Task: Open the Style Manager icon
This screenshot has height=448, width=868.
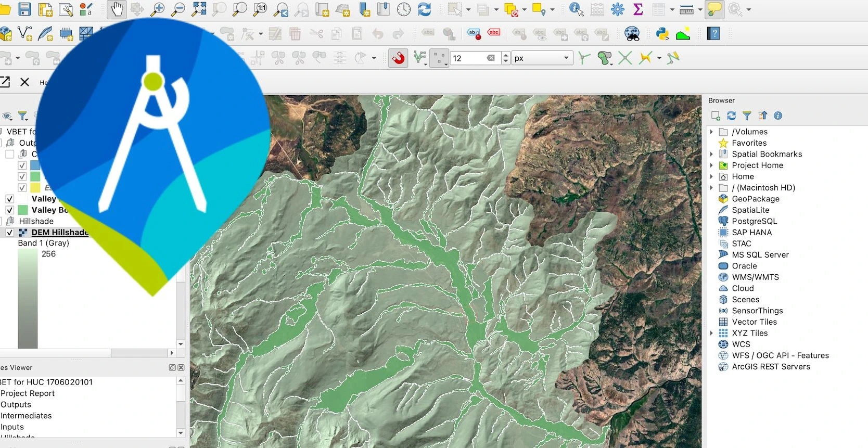Action: 86,9
